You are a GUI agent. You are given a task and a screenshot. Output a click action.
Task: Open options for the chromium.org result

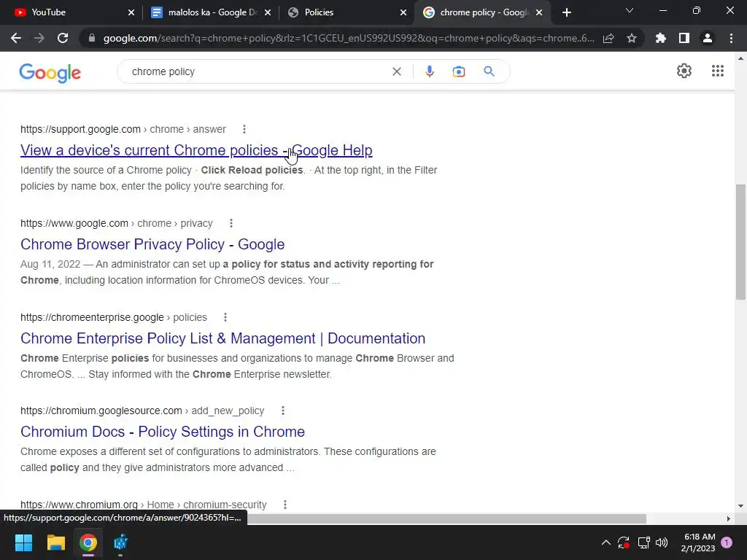click(285, 505)
